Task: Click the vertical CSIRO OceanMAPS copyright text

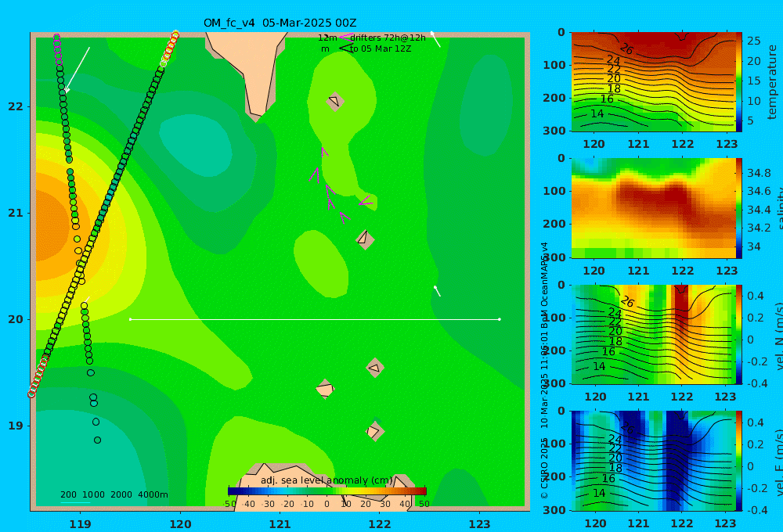Action: [544, 370]
